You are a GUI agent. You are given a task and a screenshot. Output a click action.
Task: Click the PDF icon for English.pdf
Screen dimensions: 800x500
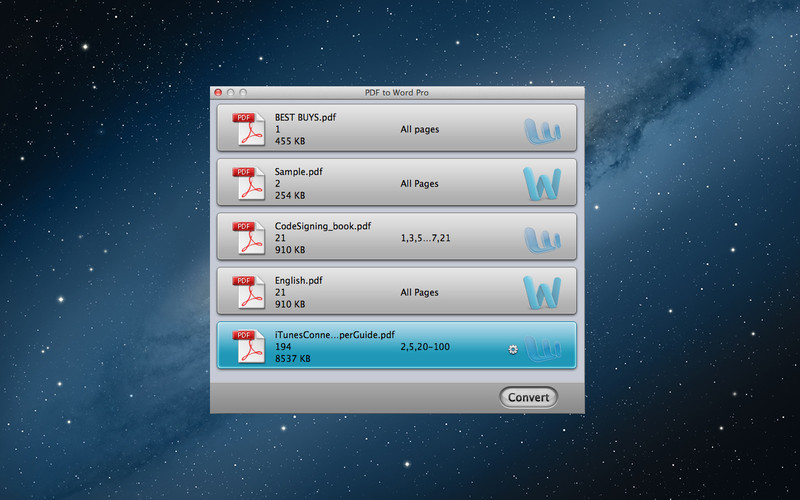click(248, 292)
